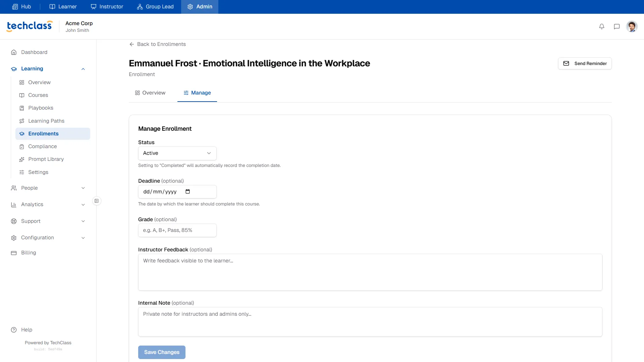
Task: Switch to the Group Lead view tab
Action: [x=155, y=7]
